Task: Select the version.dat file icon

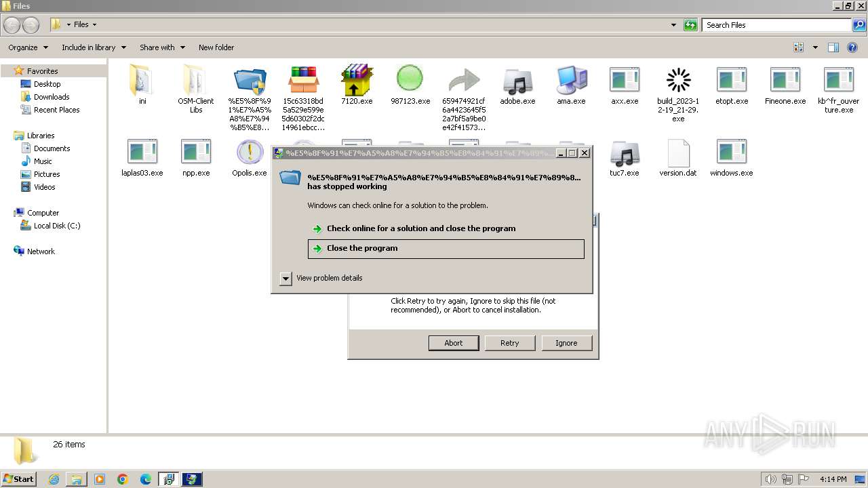Action: (678, 152)
